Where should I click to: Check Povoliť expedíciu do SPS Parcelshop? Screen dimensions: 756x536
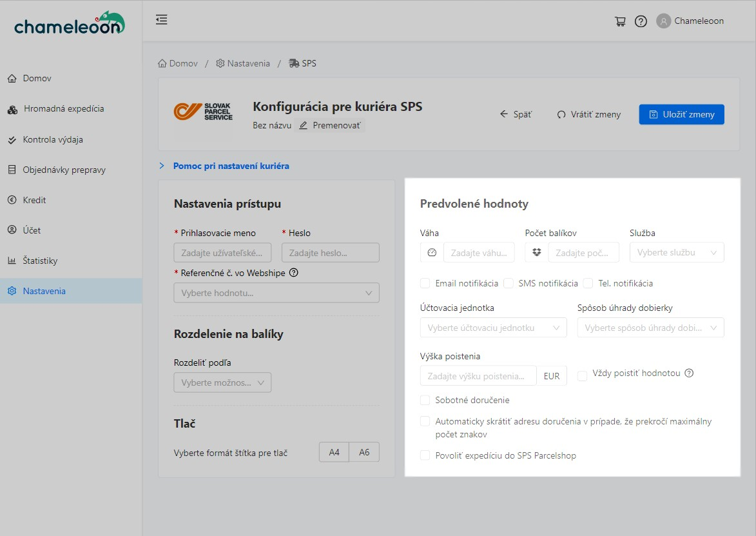(425, 455)
